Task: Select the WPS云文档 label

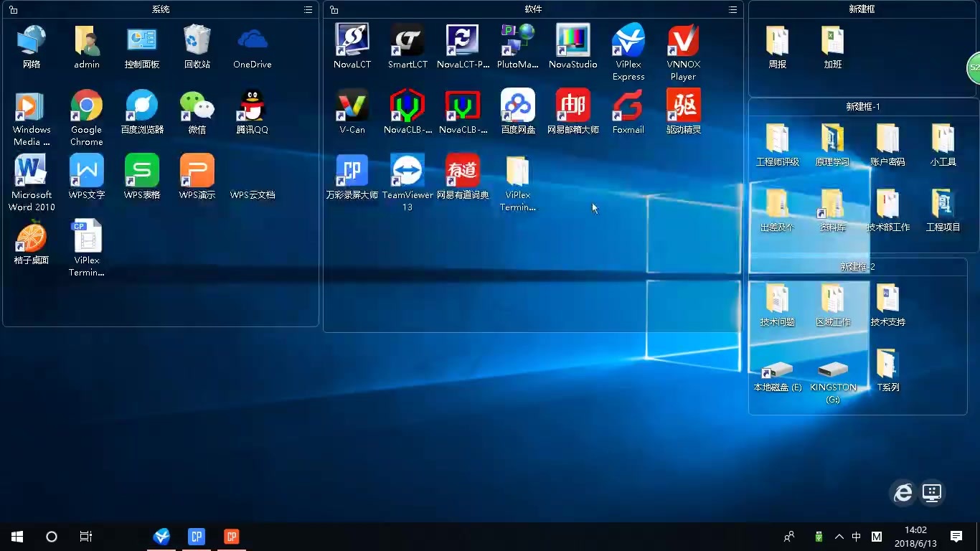Action: pyautogui.click(x=253, y=194)
